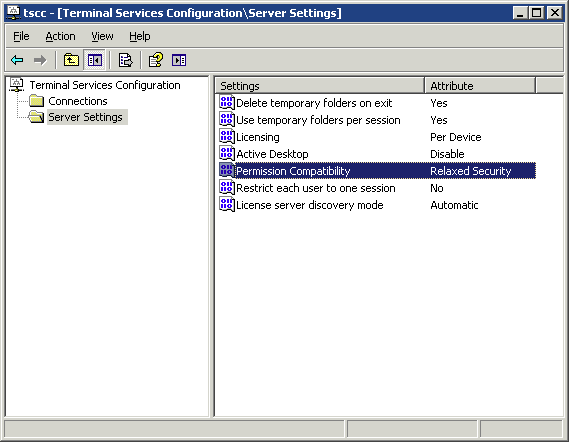Screen dimensions: 569x442
Task: Select Restrict each user to one session
Action: (x=377, y=188)
